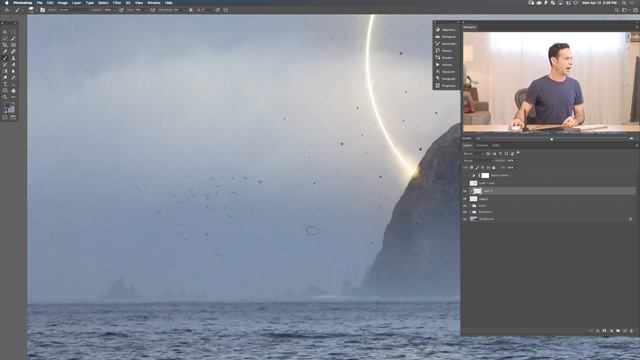Select the Zoom tool
The image size is (640, 360).
pyautogui.click(x=5, y=97)
